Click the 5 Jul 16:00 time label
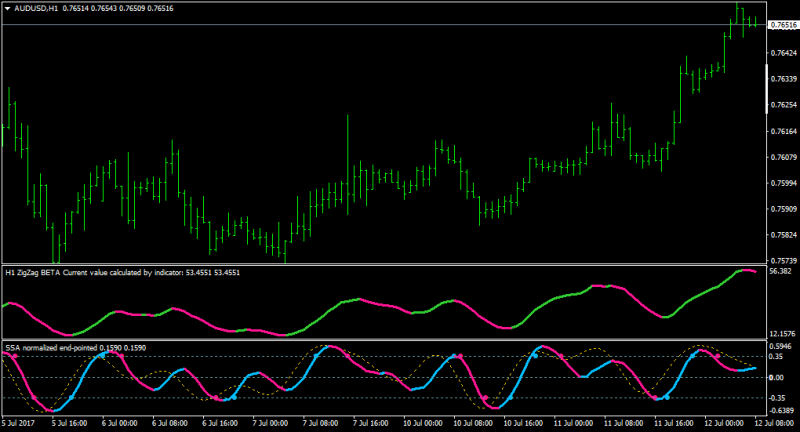 tap(69, 423)
